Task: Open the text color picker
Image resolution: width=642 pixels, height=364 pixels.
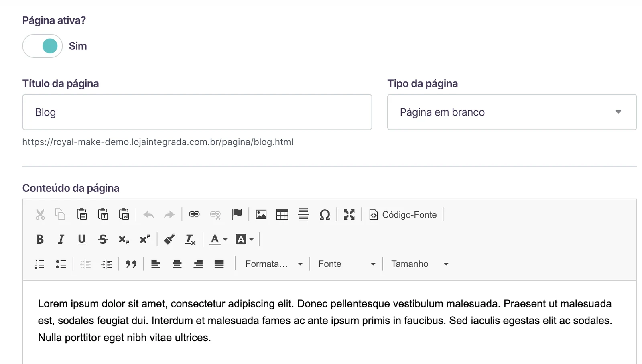Action: (219, 240)
